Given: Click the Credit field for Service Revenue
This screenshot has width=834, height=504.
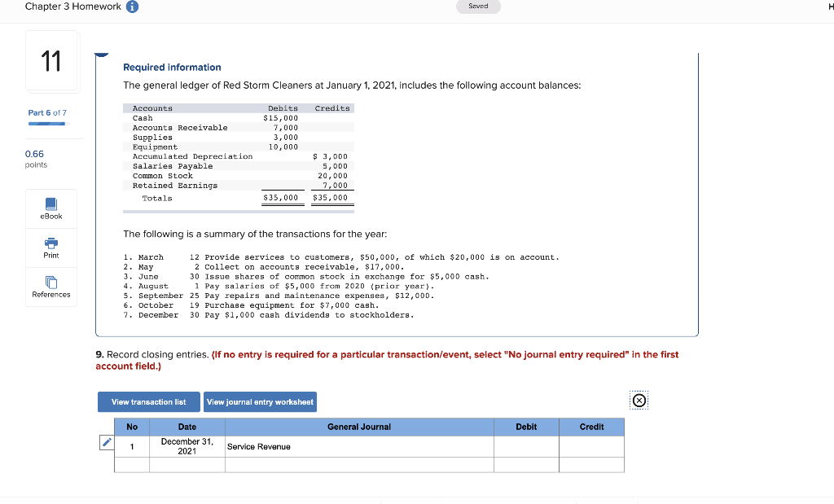Looking at the screenshot, I should point(591,446).
